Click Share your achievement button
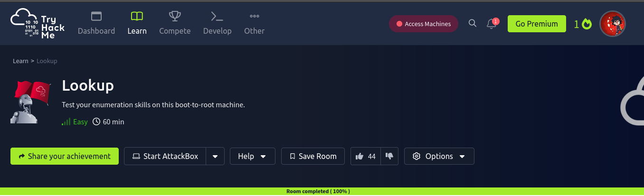Image resolution: width=644 pixels, height=196 pixels. point(65,156)
